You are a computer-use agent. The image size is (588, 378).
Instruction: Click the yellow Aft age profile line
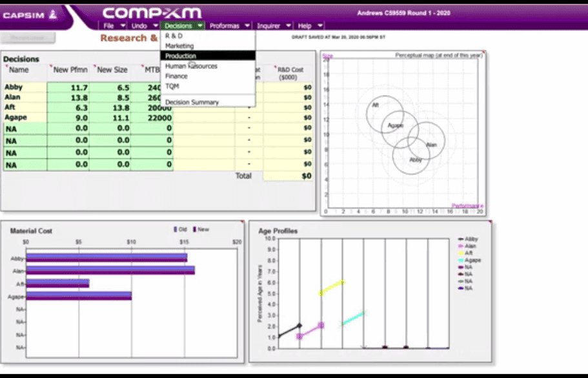(x=332, y=288)
